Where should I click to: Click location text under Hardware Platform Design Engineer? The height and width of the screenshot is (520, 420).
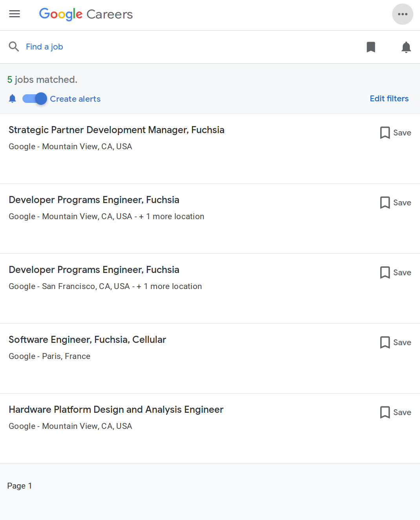(70, 426)
